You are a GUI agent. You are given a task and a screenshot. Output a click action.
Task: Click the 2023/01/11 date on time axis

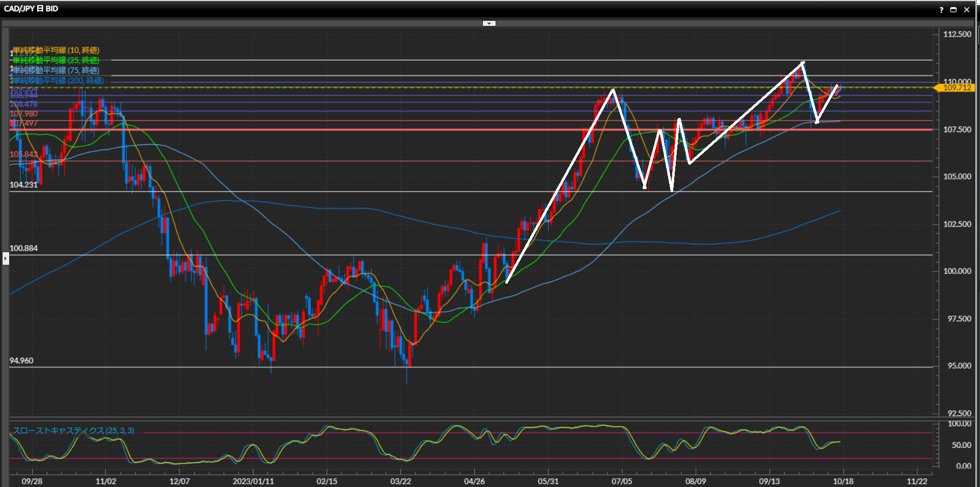253,481
